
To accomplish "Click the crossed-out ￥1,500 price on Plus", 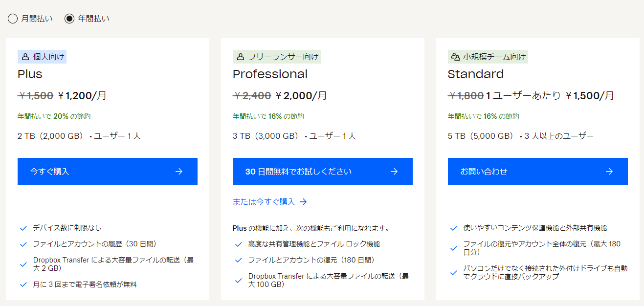I will point(36,96).
